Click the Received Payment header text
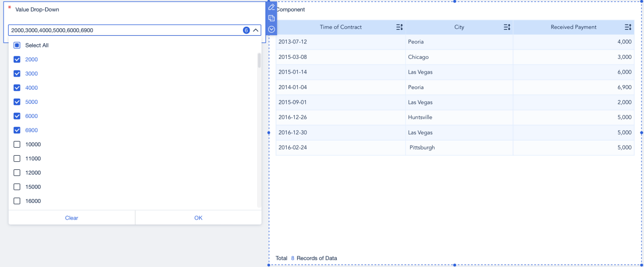This screenshot has width=644, height=267. tap(574, 27)
